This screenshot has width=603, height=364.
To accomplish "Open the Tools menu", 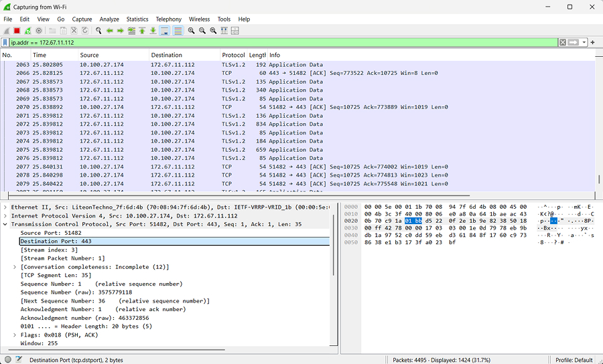I will click(x=224, y=19).
